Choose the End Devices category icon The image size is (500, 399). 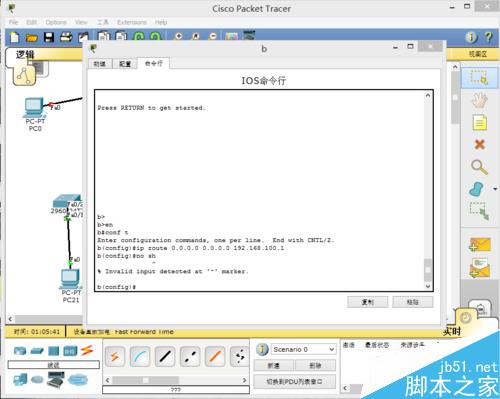tap(20, 380)
